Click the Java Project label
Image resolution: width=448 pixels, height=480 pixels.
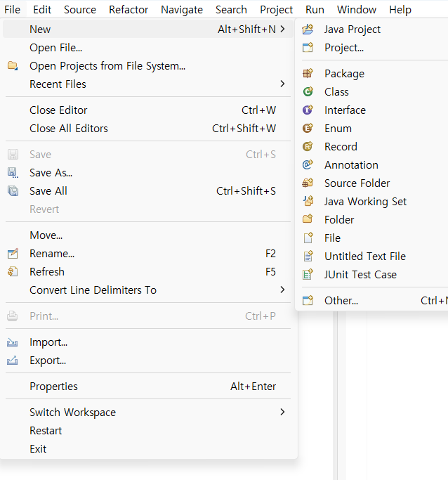[x=353, y=30]
